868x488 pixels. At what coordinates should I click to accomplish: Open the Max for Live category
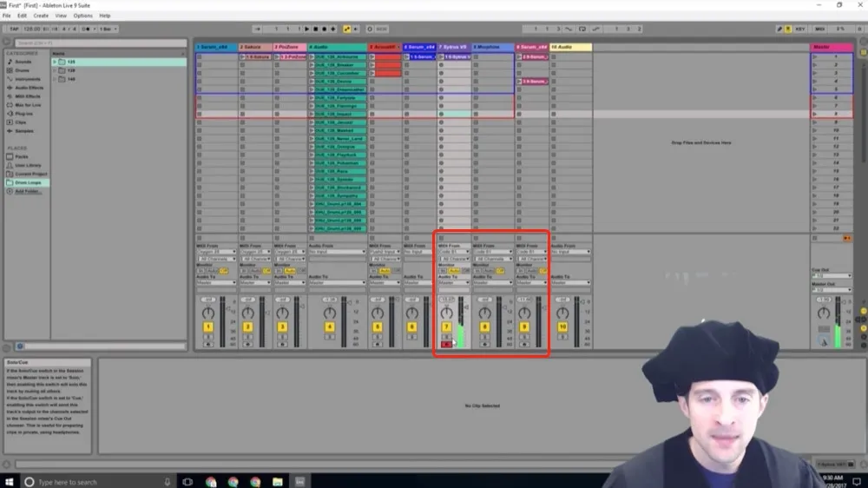point(28,105)
